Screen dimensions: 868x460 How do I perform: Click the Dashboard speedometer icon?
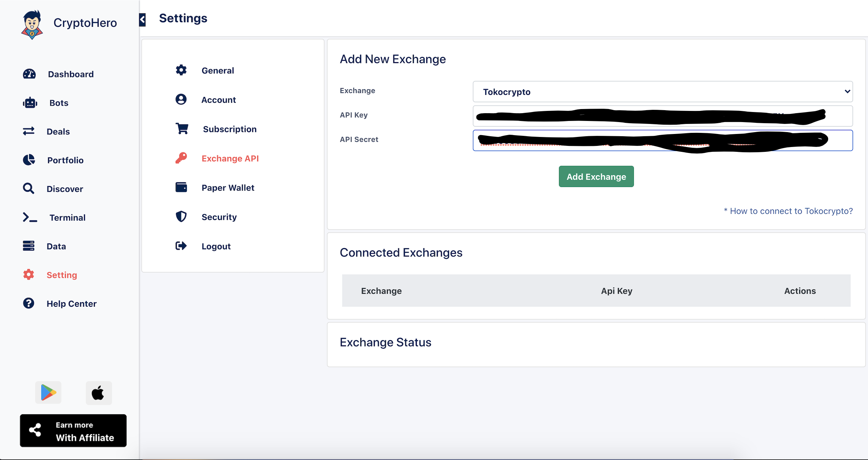(29, 74)
